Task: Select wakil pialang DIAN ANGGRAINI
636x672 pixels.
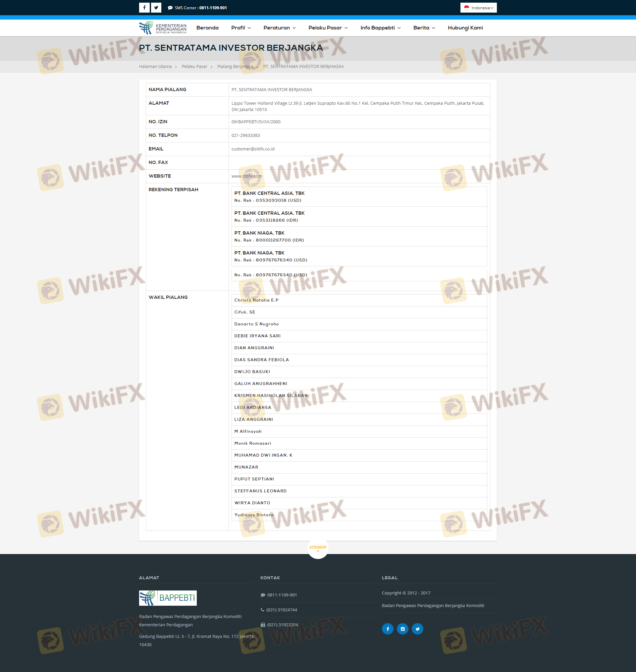Action: point(359,348)
